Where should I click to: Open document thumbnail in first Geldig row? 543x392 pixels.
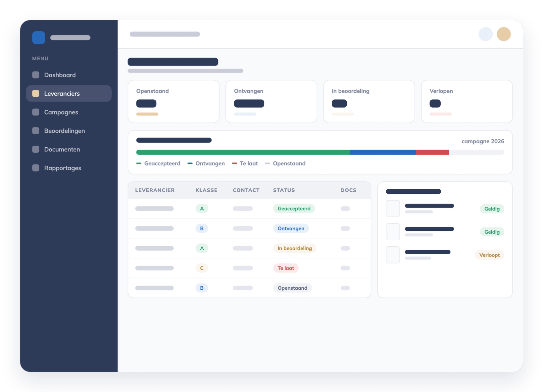393,209
